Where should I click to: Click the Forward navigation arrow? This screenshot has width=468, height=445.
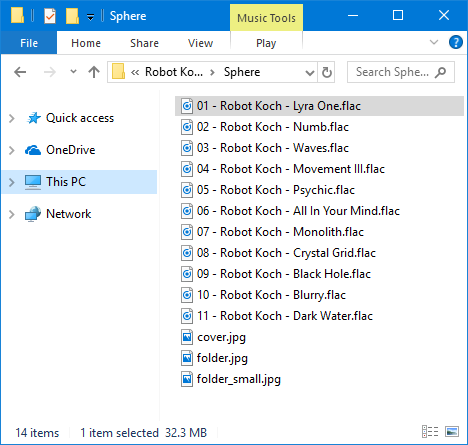pos(50,72)
